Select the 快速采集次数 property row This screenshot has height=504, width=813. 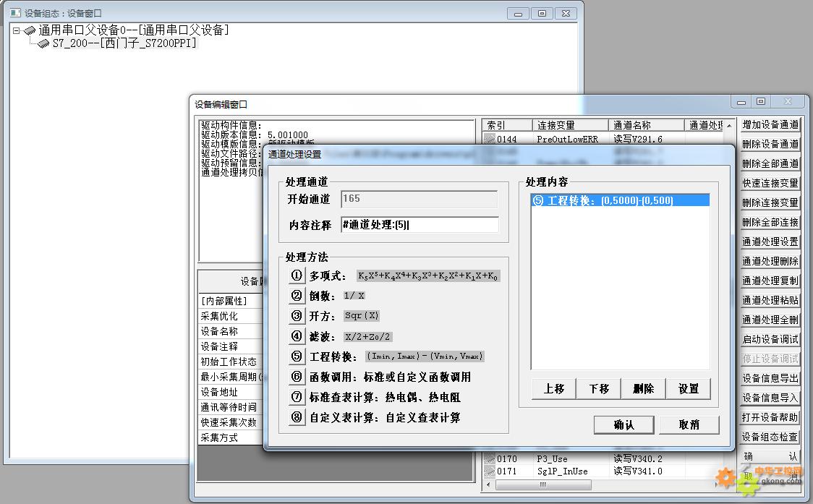coord(231,422)
